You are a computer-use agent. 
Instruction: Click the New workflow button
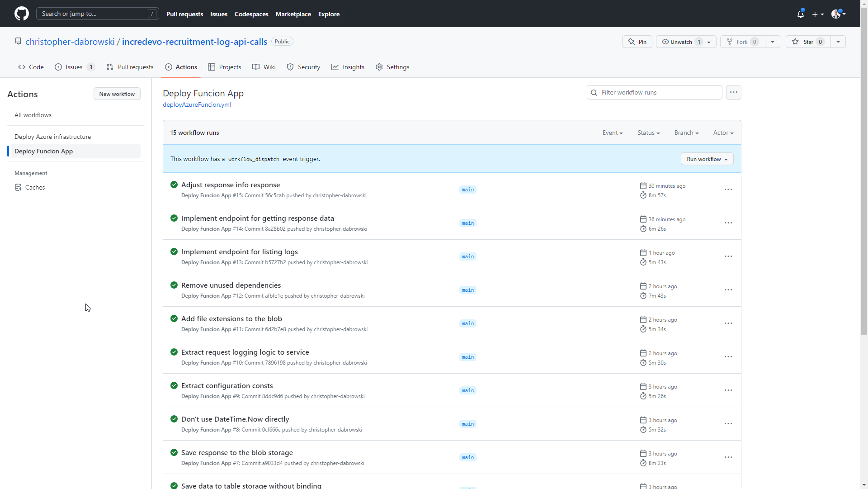117,94
